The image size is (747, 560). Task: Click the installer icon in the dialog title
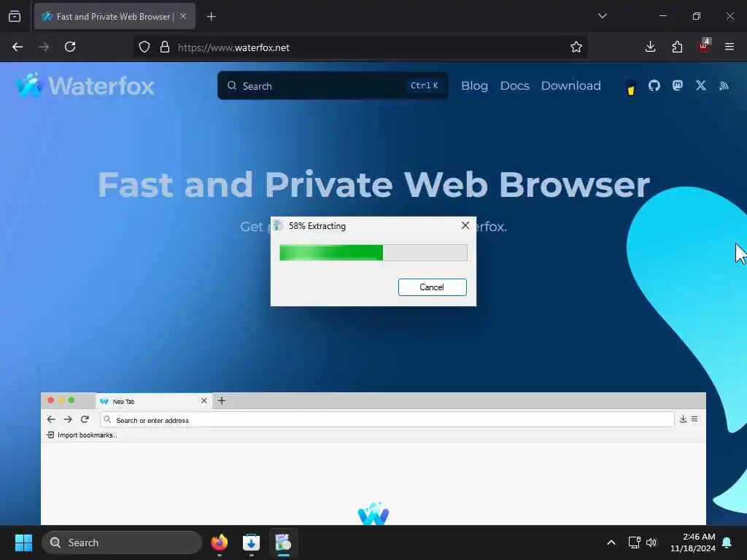(278, 226)
